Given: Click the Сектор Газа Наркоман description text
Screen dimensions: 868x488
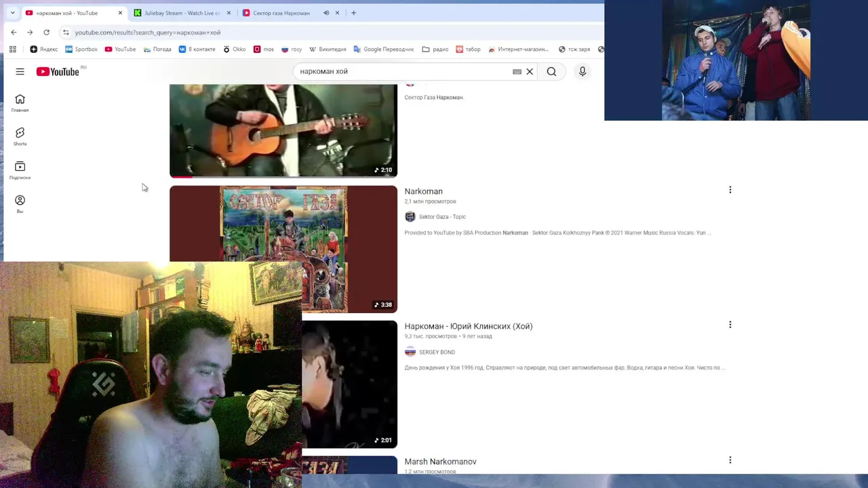Looking at the screenshot, I should pyautogui.click(x=434, y=98).
